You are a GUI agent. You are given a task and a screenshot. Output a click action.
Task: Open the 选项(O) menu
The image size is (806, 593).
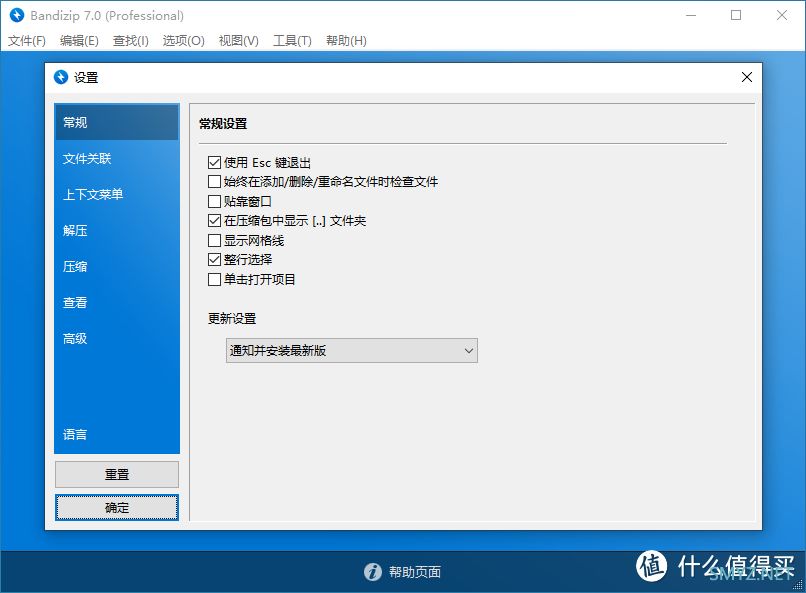tap(184, 41)
